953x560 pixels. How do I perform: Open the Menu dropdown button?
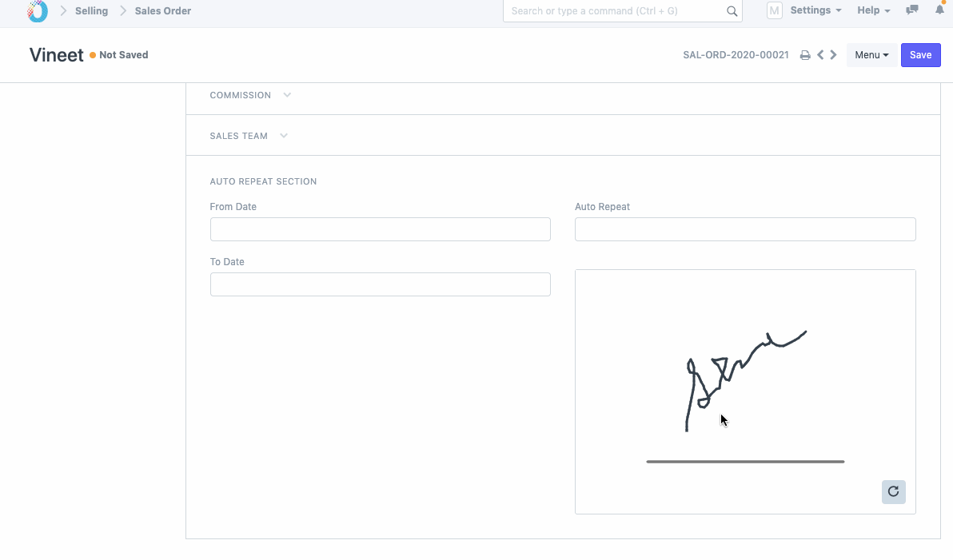(x=871, y=55)
